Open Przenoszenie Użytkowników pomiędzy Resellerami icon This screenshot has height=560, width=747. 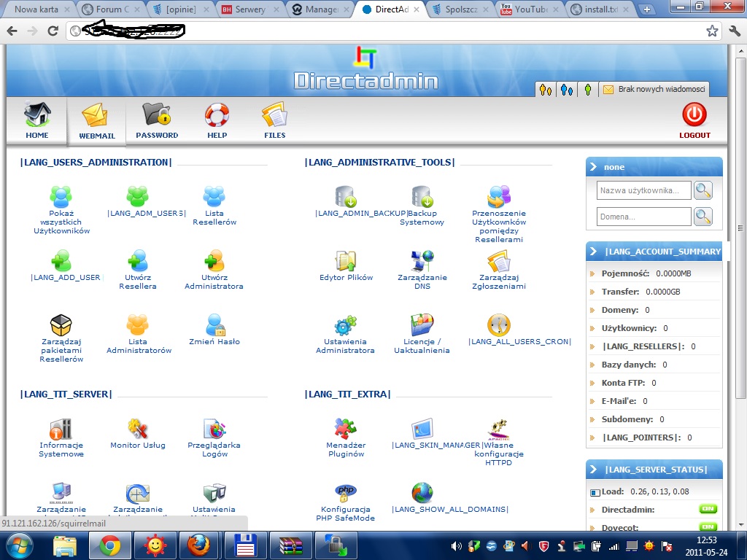tap(499, 196)
